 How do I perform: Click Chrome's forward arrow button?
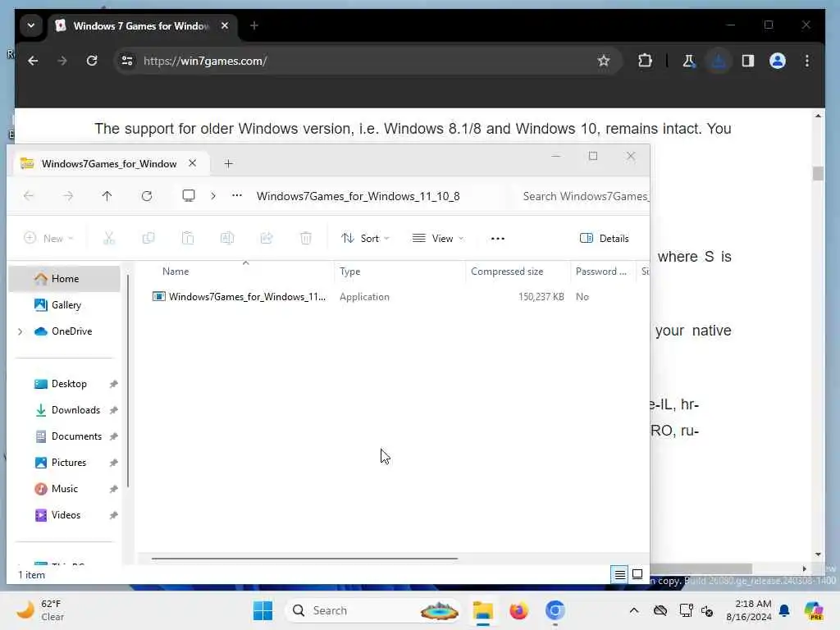coord(62,61)
